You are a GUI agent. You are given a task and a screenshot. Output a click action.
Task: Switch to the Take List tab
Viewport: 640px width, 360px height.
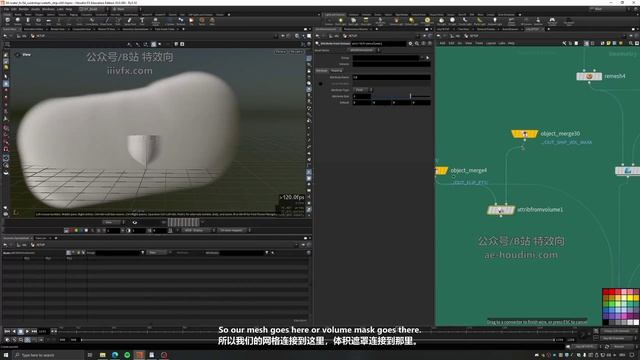click(41, 238)
